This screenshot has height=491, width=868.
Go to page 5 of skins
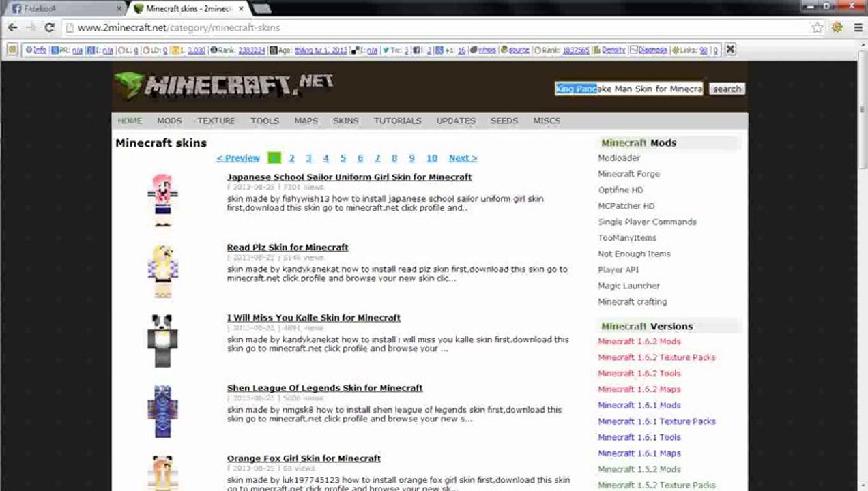[x=343, y=158]
